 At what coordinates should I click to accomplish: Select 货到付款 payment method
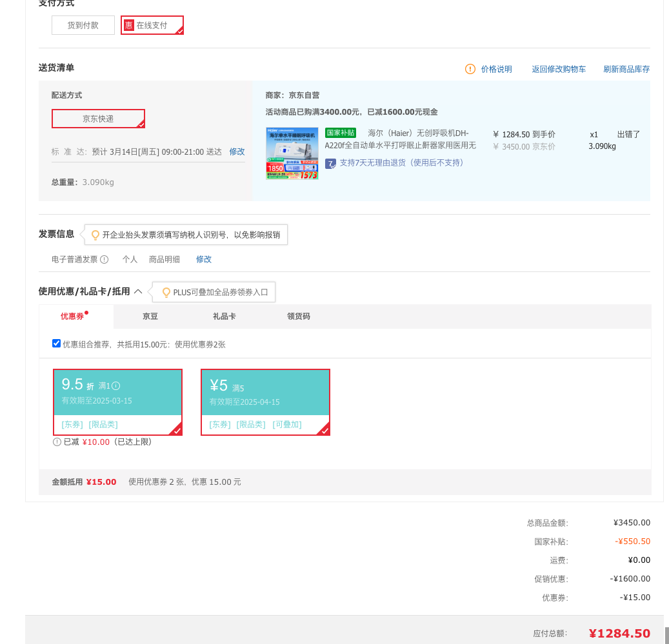coord(83,25)
